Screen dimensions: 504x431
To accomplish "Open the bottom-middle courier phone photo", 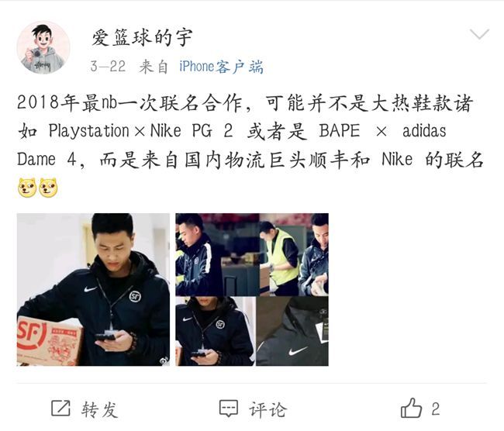I will (216, 331).
